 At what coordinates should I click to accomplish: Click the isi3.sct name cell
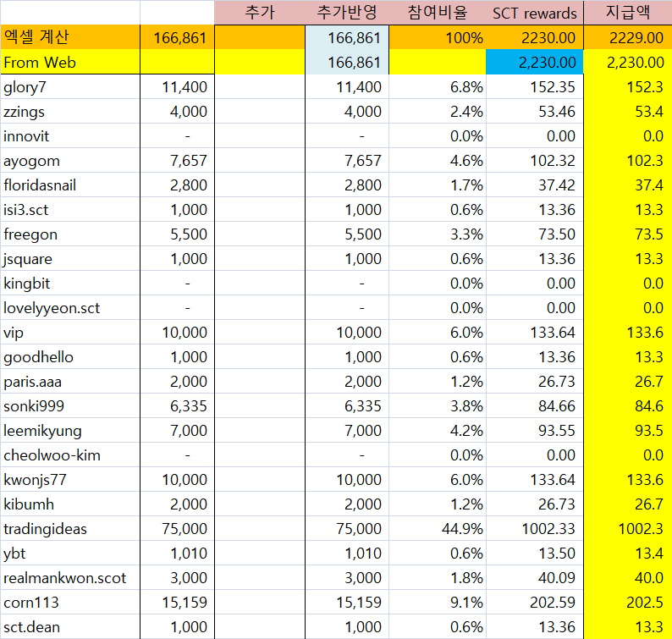[x=70, y=210]
